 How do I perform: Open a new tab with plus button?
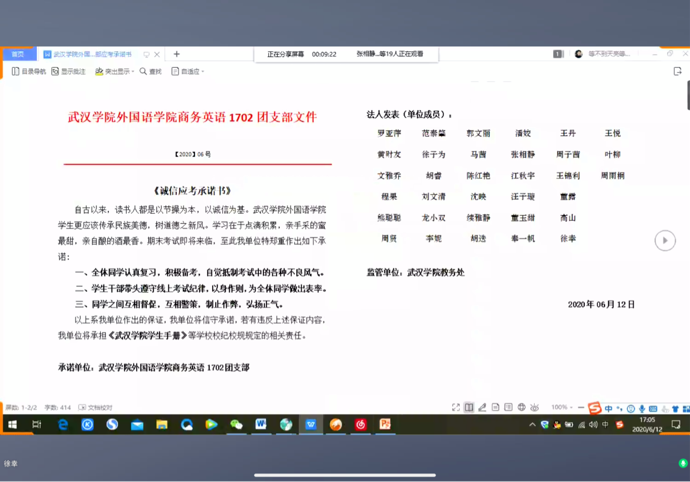(x=177, y=54)
